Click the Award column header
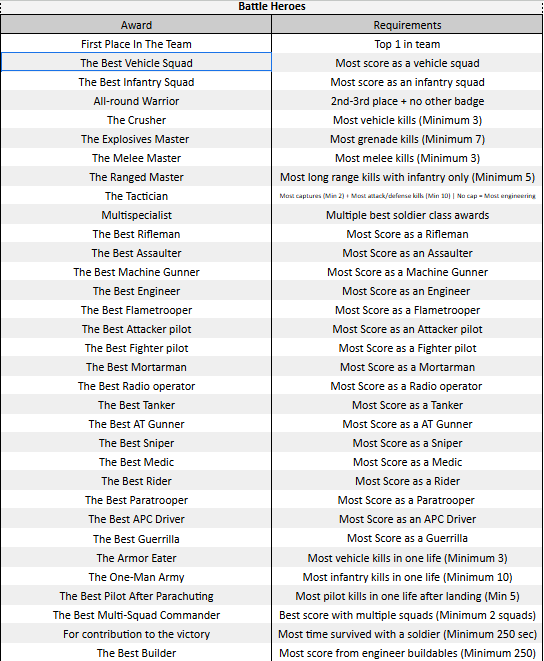This screenshot has height=661, width=544. 136,25
